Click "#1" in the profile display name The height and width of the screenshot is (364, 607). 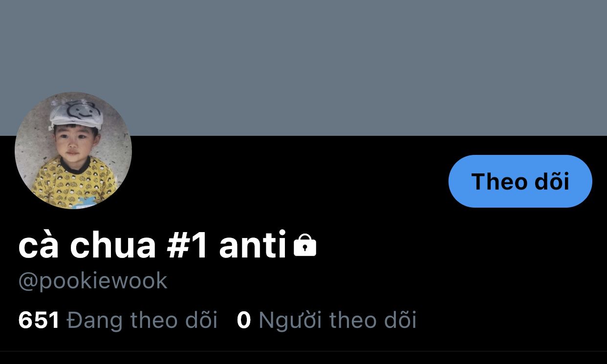(187, 246)
